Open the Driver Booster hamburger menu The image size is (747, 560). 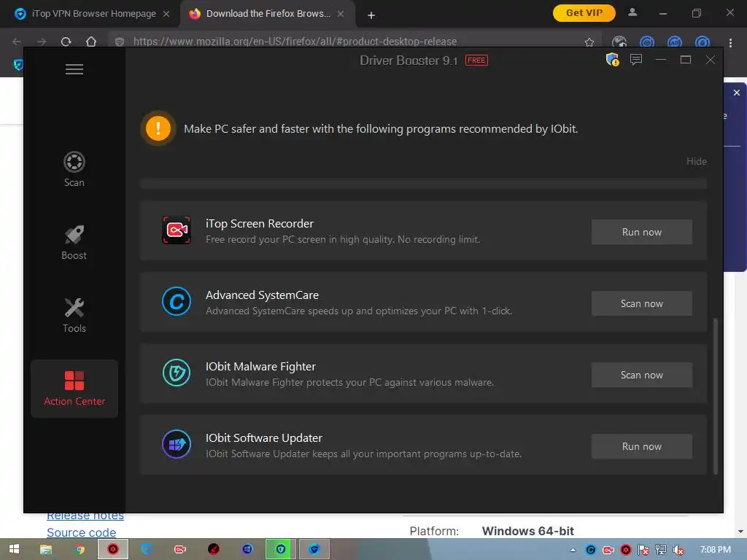click(74, 69)
